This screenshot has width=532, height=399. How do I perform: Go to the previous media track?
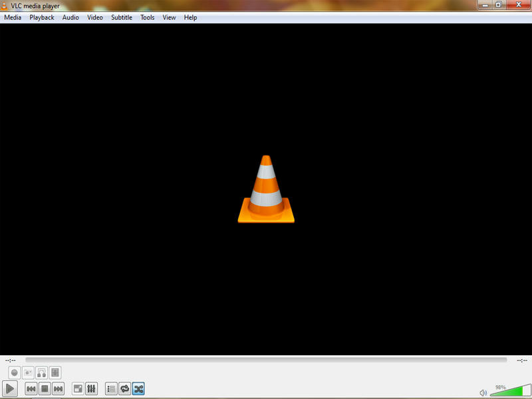[x=31, y=388]
